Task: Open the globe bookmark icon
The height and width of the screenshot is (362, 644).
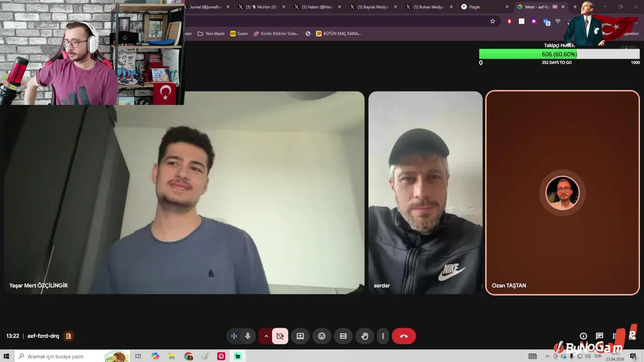Action: [x=307, y=34]
